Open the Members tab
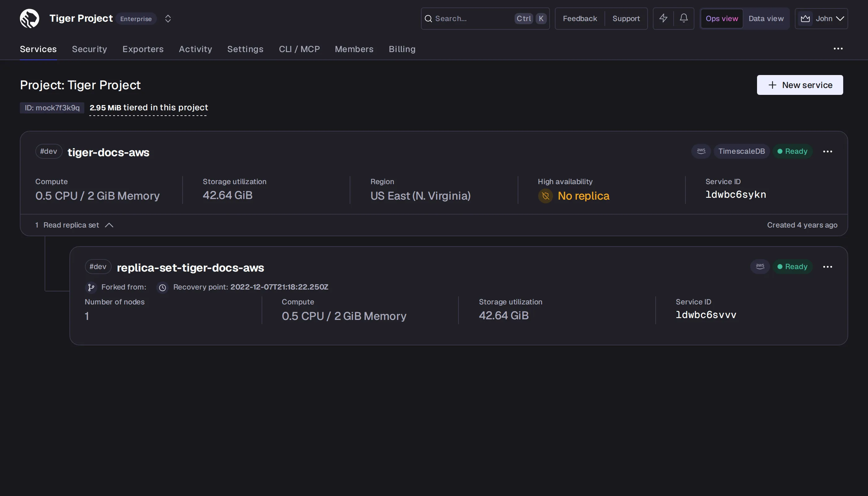Image resolution: width=868 pixels, height=496 pixels. point(354,49)
